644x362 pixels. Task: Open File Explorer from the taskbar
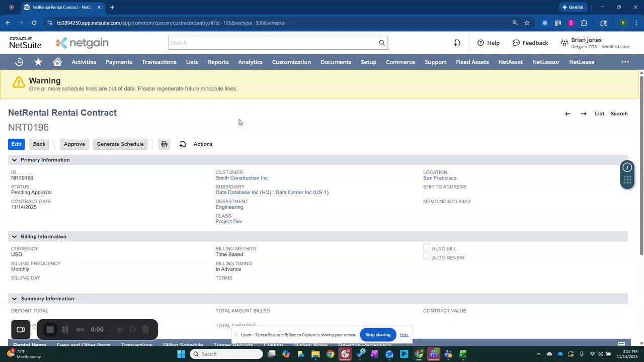(x=315, y=354)
